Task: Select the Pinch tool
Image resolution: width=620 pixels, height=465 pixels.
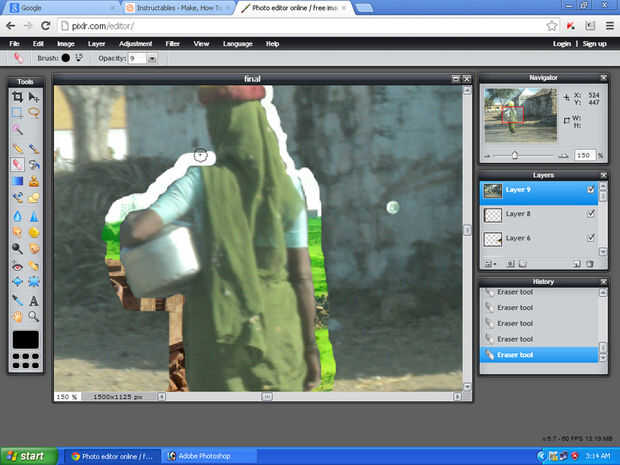Action: (x=34, y=282)
